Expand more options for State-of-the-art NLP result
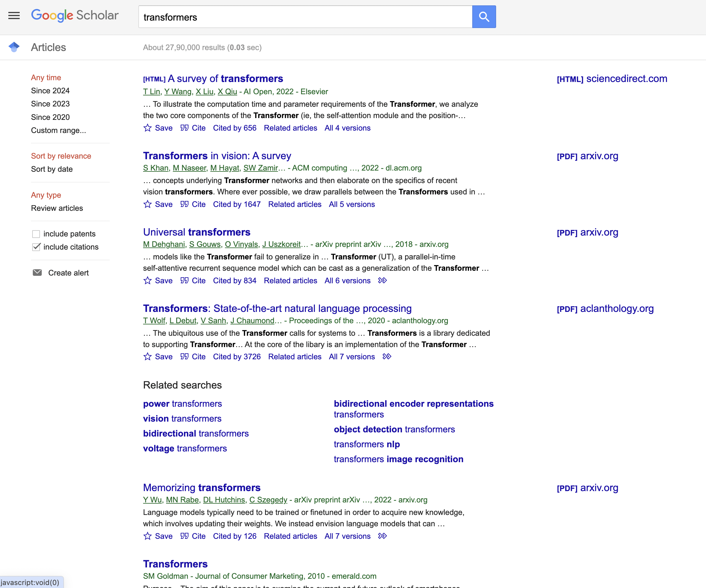Image resolution: width=706 pixels, height=588 pixels. click(x=387, y=356)
